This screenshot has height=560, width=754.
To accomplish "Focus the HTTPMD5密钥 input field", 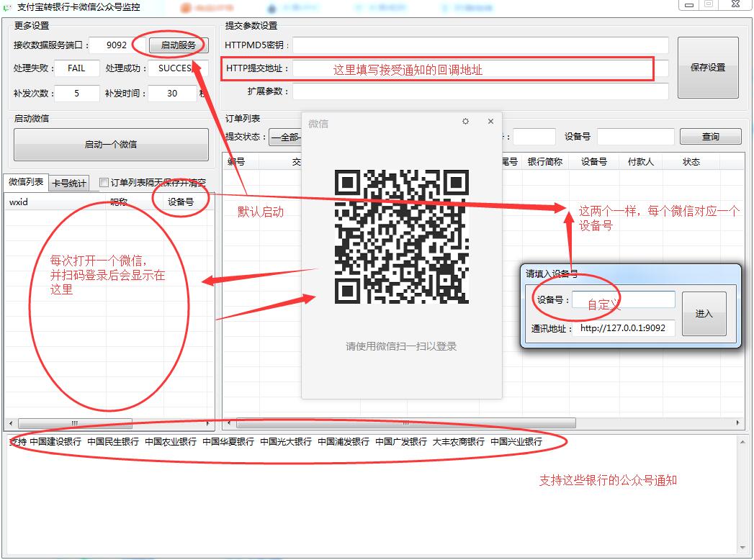I will click(x=480, y=45).
